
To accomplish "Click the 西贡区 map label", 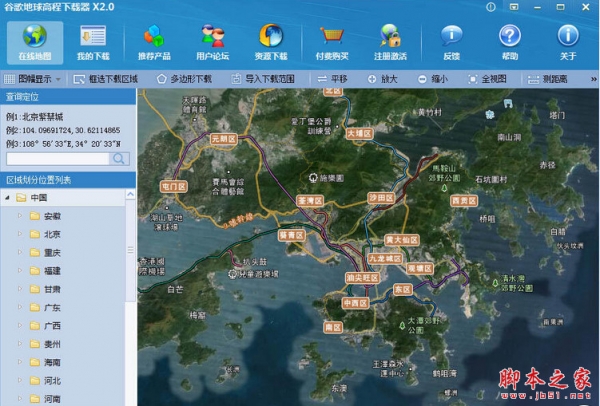I will pos(464,201).
